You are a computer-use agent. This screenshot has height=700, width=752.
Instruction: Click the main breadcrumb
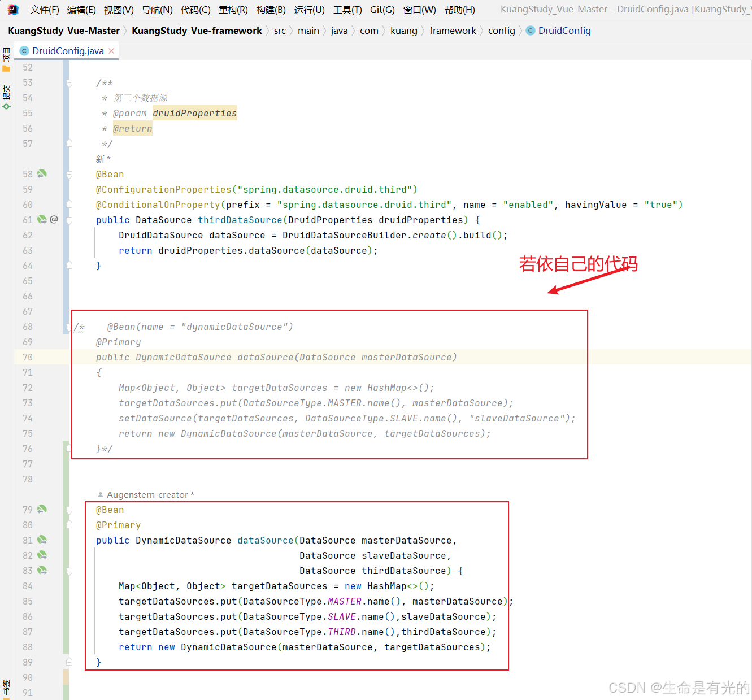[308, 31]
